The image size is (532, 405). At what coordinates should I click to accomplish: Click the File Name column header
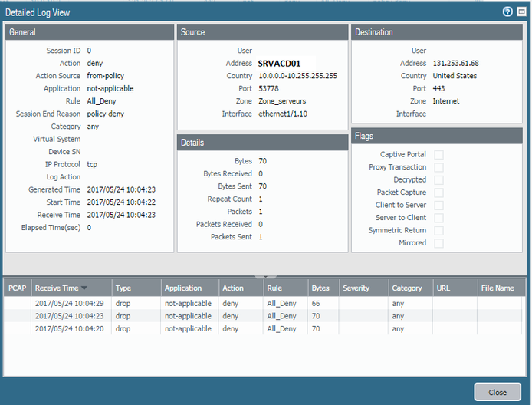pos(498,288)
